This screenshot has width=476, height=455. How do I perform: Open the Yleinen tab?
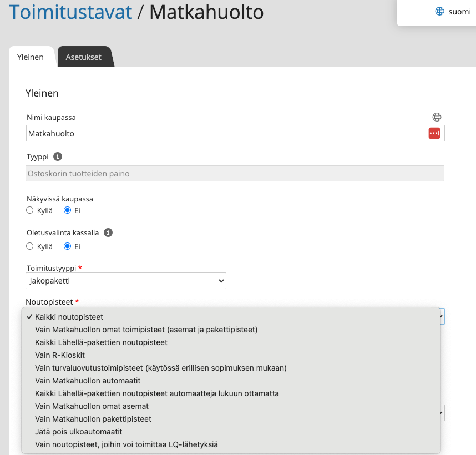31,57
